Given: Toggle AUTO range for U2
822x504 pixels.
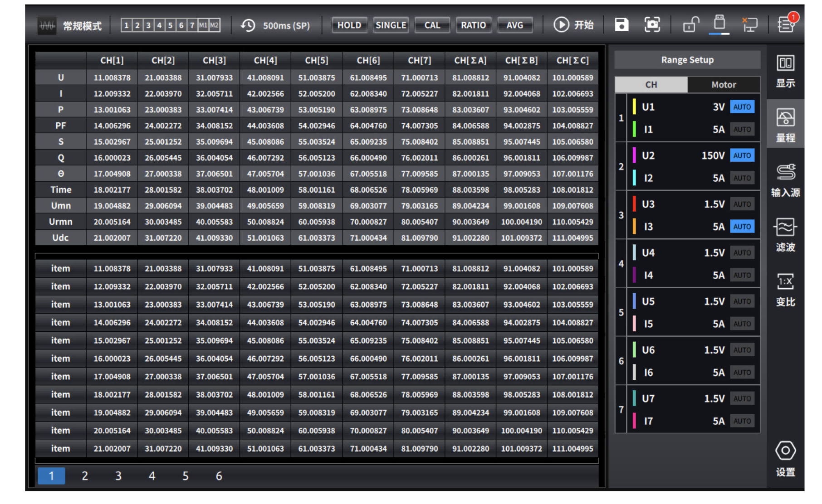Looking at the screenshot, I should tap(742, 155).
